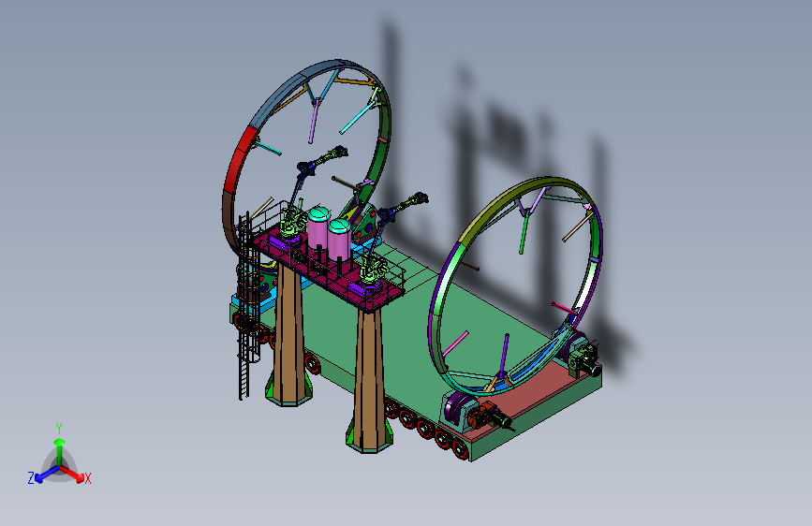Select the red segment of the tall ring

(x=239, y=160)
